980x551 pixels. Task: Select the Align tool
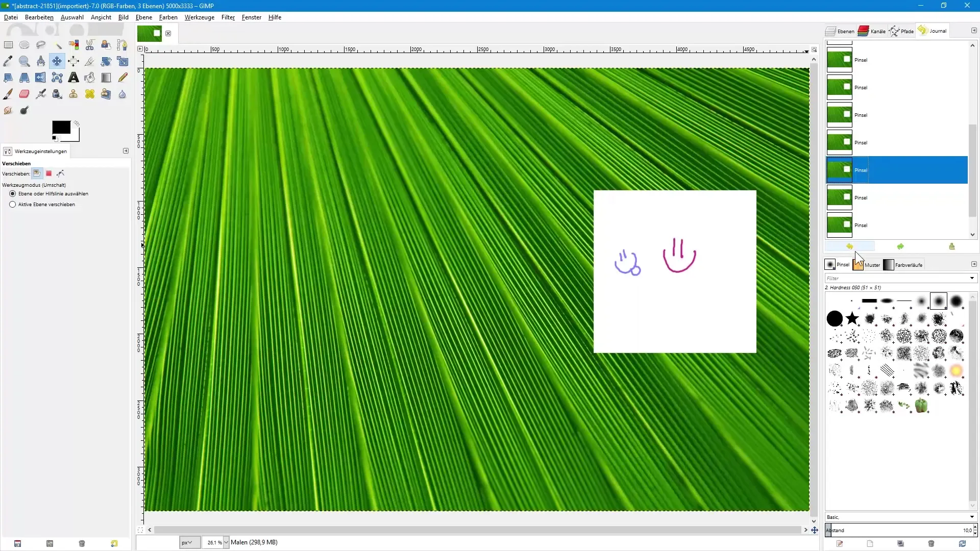pos(73,61)
